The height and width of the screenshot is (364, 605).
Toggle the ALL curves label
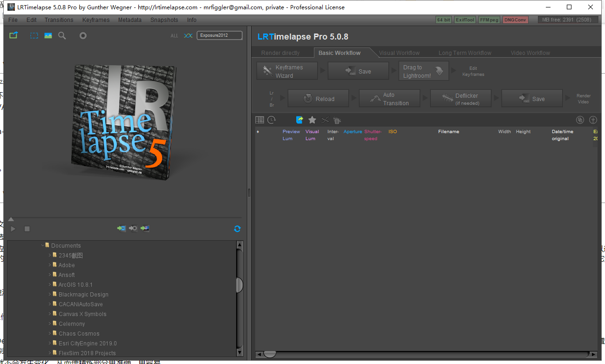coord(174,36)
